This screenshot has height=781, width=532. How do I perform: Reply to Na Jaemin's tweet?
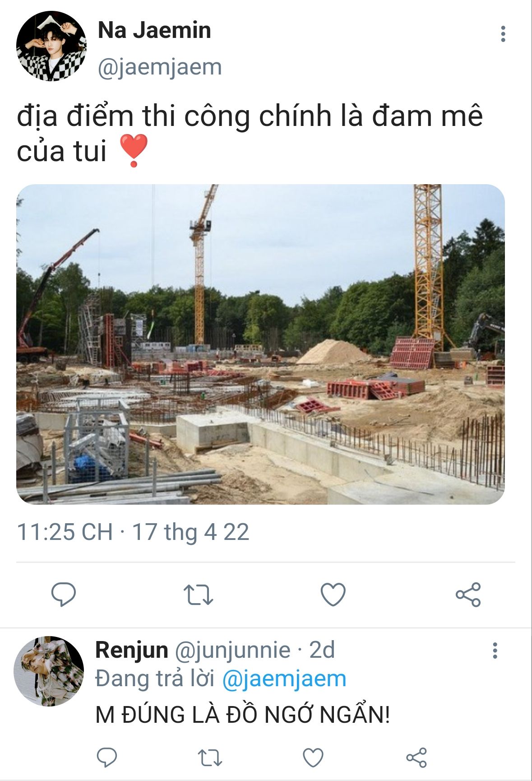coord(64,594)
